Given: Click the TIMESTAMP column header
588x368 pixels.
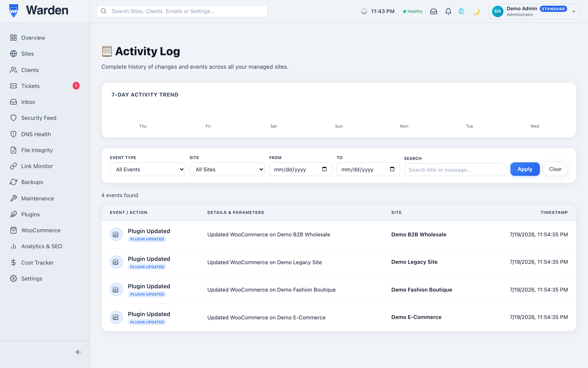Looking at the screenshot, I should 554,212.
